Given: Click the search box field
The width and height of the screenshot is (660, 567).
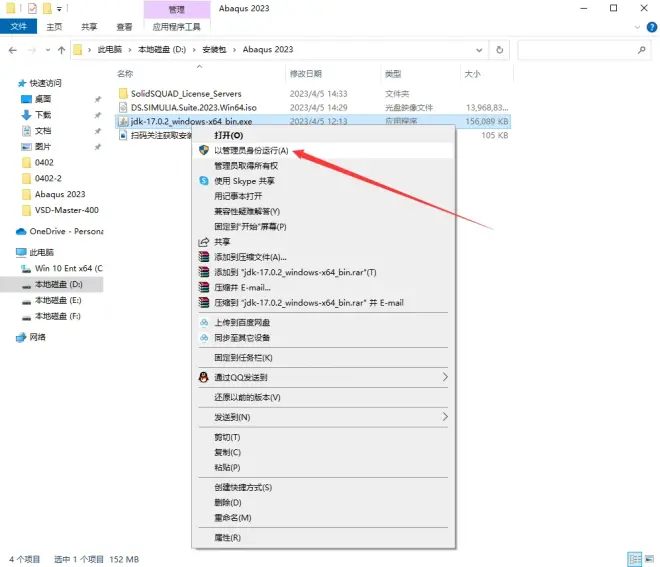Looking at the screenshot, I should click(584, 50).
